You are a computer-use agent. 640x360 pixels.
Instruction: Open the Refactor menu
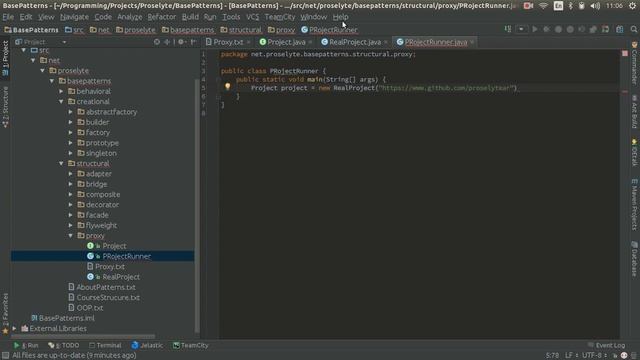pyautogui.click(x=162, y=17)
